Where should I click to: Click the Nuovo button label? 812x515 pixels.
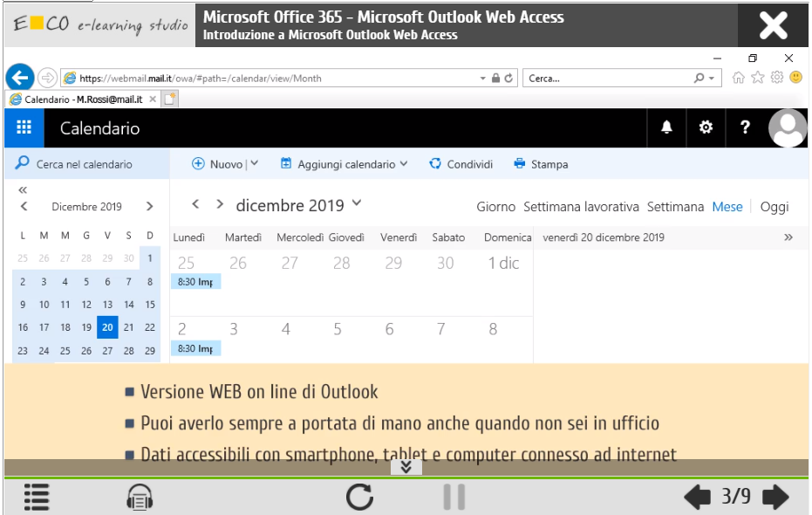[x=226, y=164]
